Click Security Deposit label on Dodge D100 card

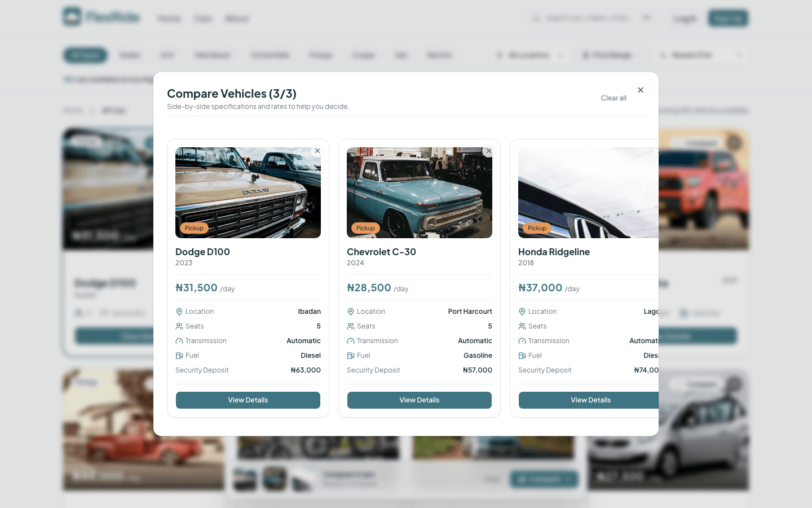point(202,370)
